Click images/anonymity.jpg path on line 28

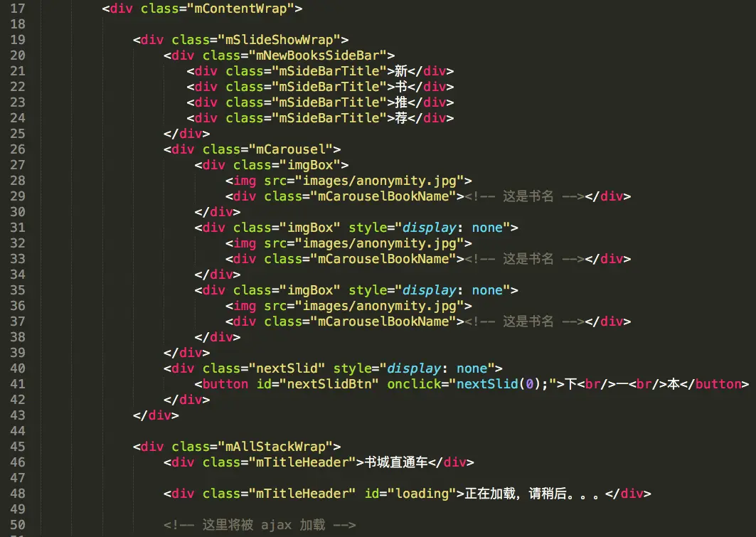(x=380, y=181)
